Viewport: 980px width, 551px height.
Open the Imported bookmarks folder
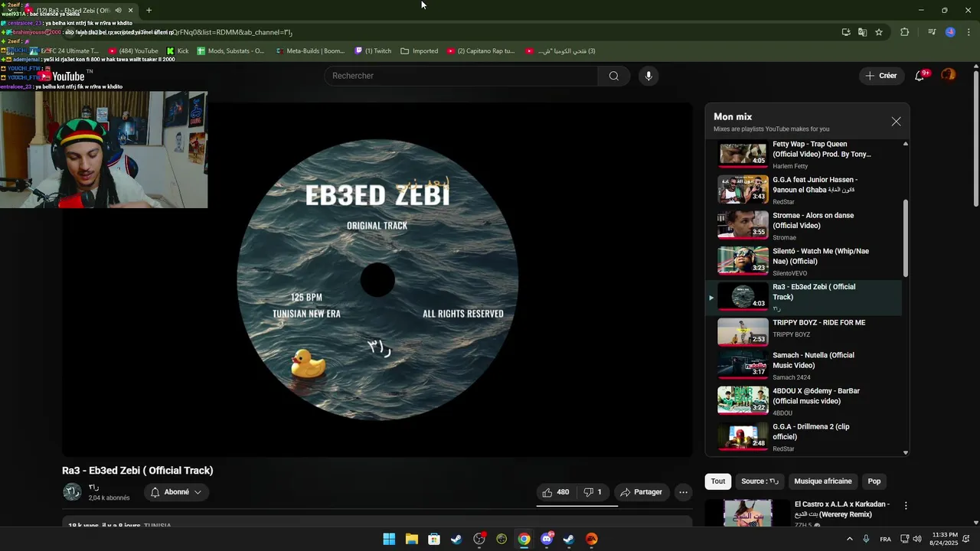click(x=420, y=51)
